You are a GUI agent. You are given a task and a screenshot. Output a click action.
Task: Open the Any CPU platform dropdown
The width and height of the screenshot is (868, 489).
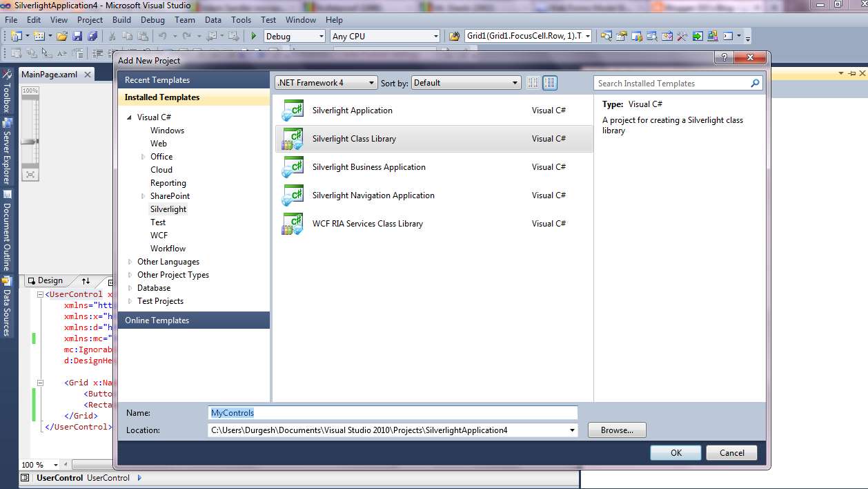tap(384, 36)
